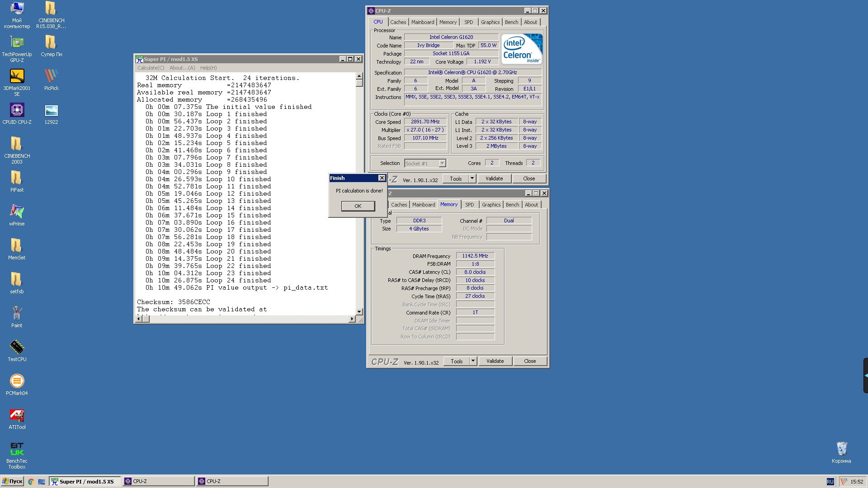Click Super PI vertical scrollbar down arrow
The image size is (868, 488).
click(359, 312)
